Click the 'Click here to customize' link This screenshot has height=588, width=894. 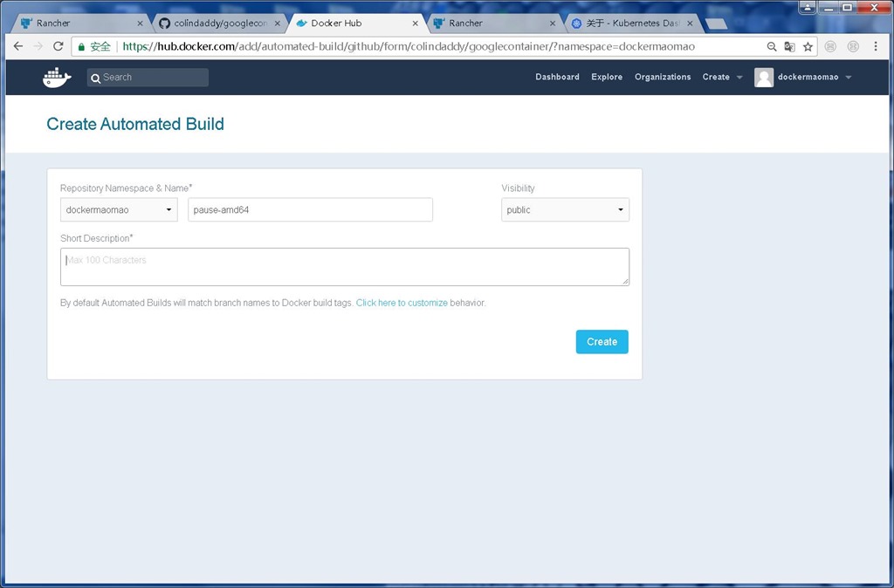coord(402,303)
